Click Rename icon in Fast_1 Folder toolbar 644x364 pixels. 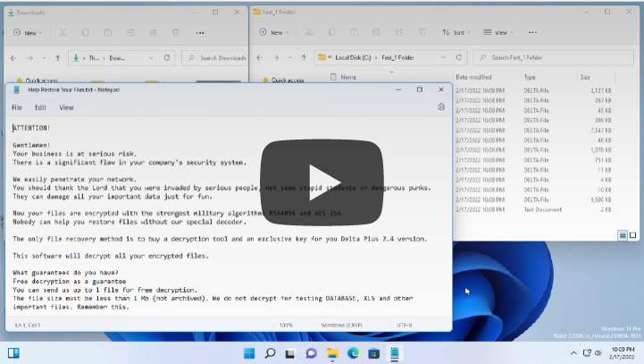pyautogui.click(x=376, y=32)
